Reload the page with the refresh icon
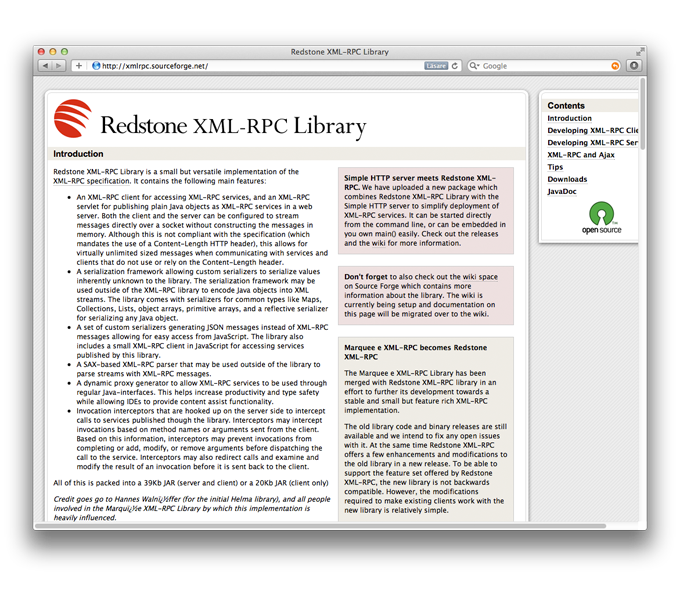 click(x=454, y=65)
